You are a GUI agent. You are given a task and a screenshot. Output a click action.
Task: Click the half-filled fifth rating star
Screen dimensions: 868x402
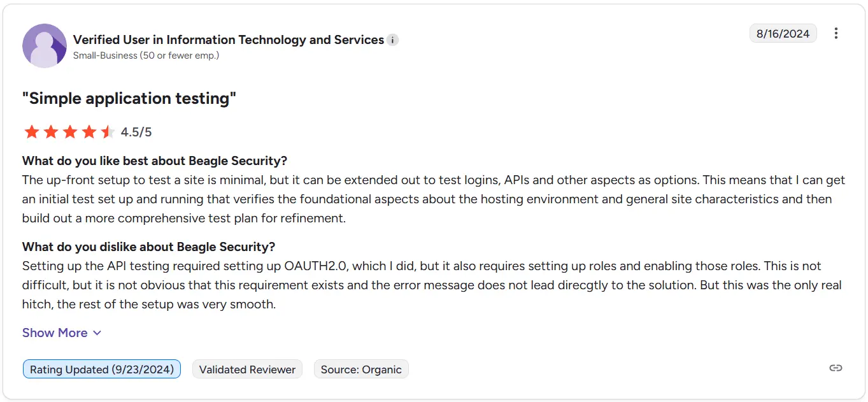[108, 132]
